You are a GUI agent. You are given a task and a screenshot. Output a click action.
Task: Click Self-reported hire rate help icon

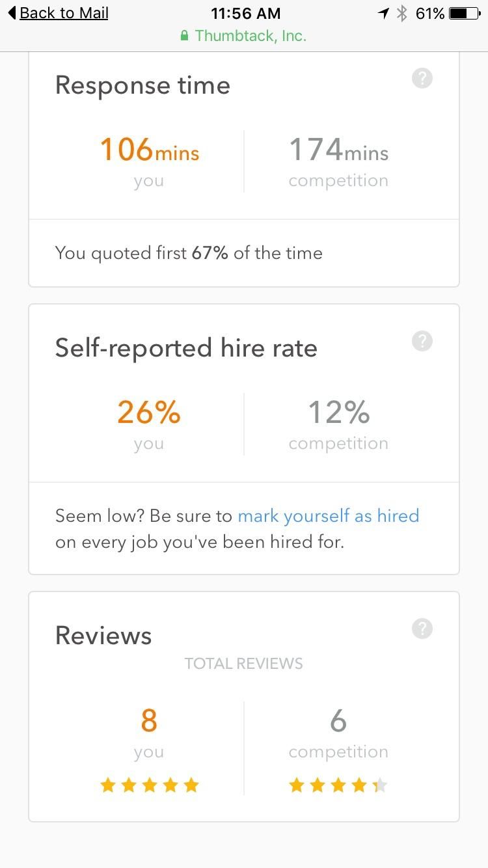[x=422, y=341]
